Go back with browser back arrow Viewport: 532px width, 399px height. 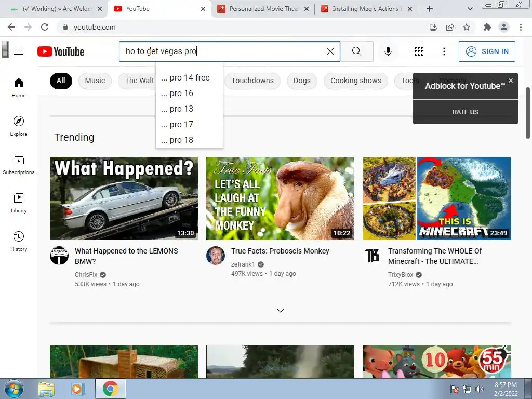pos(11,27)
